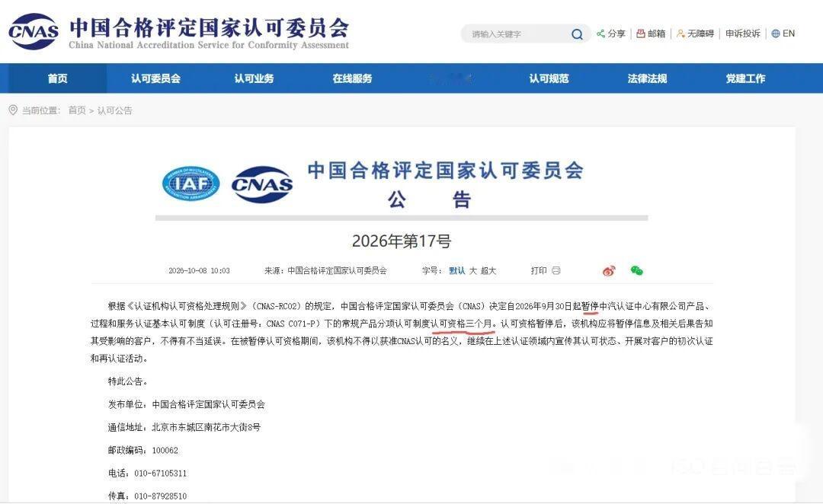Image resolution: width=823 pixels, height=504 pixels.
Task: Share the announcement to WeChat
Action: pyautogui.click(x=636, y=270)
